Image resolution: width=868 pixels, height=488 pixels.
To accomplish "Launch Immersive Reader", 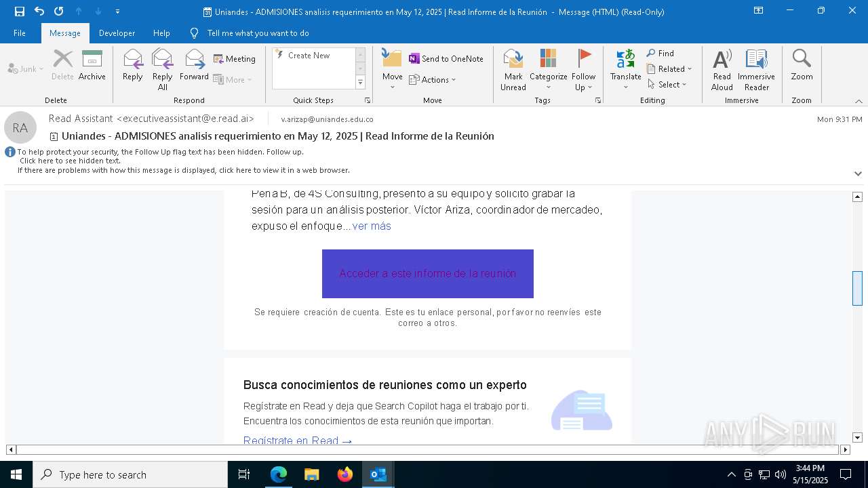I will click(757, 70).
